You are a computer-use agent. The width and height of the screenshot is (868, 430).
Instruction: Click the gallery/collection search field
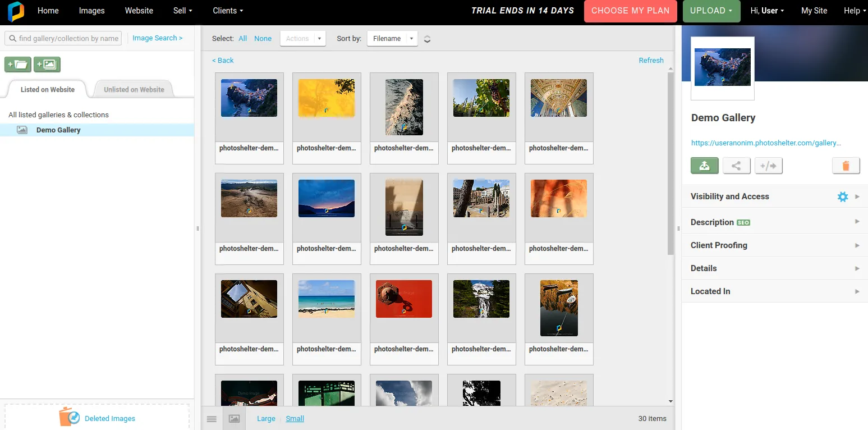click(x=63, y=38)
